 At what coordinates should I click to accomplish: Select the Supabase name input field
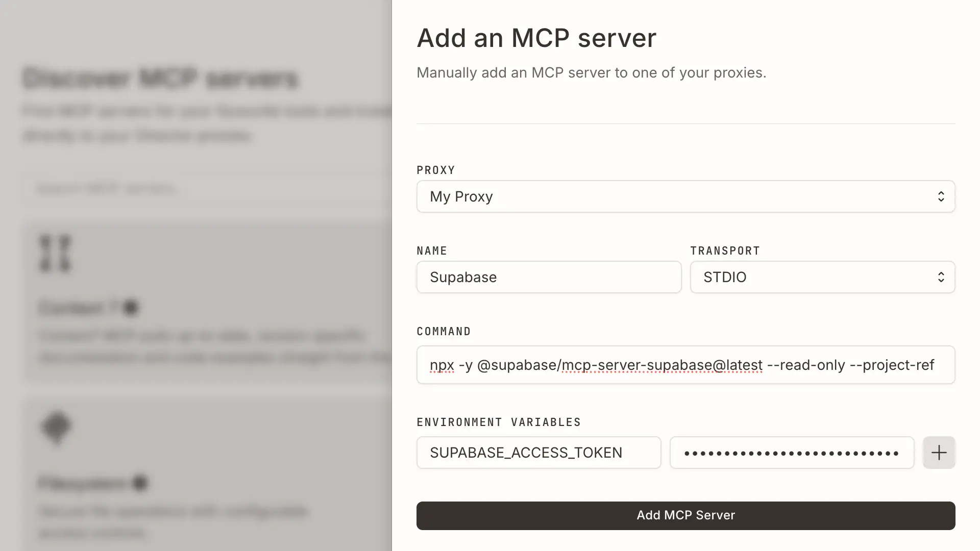click(x=549, y=277)
